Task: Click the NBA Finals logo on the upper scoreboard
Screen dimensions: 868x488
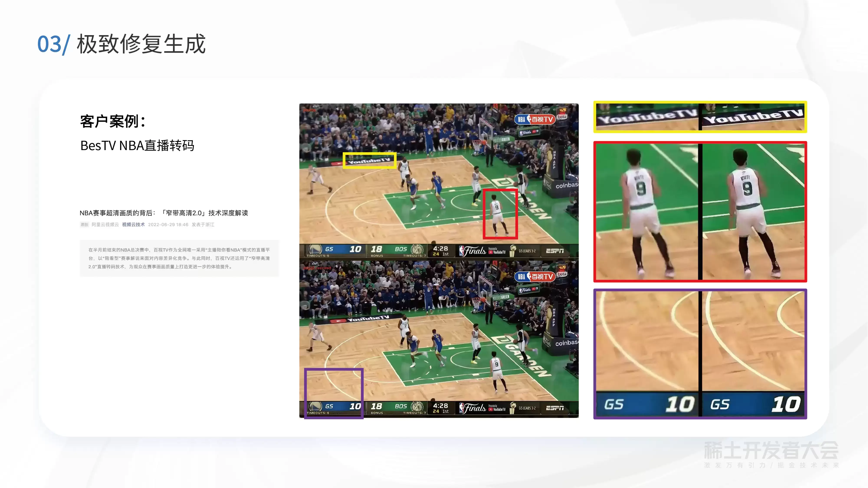Action: 473,251
